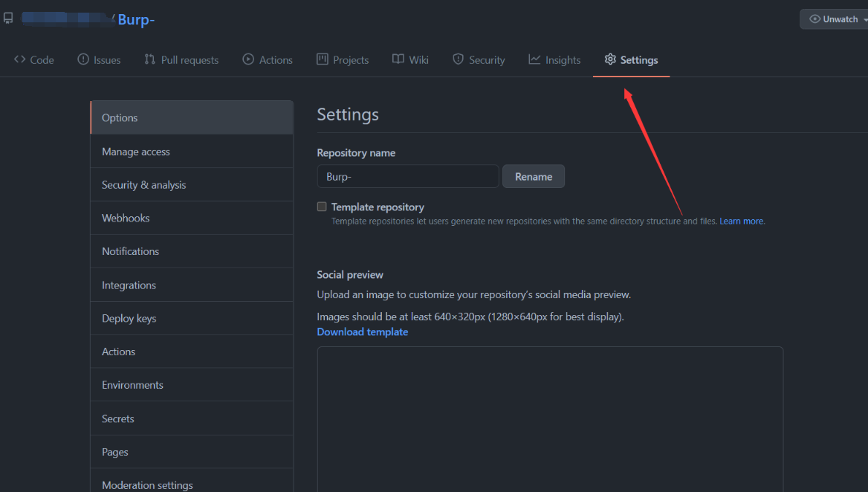Go to Webhooks settings
The image size is (868, 492).
pos(192,218)
